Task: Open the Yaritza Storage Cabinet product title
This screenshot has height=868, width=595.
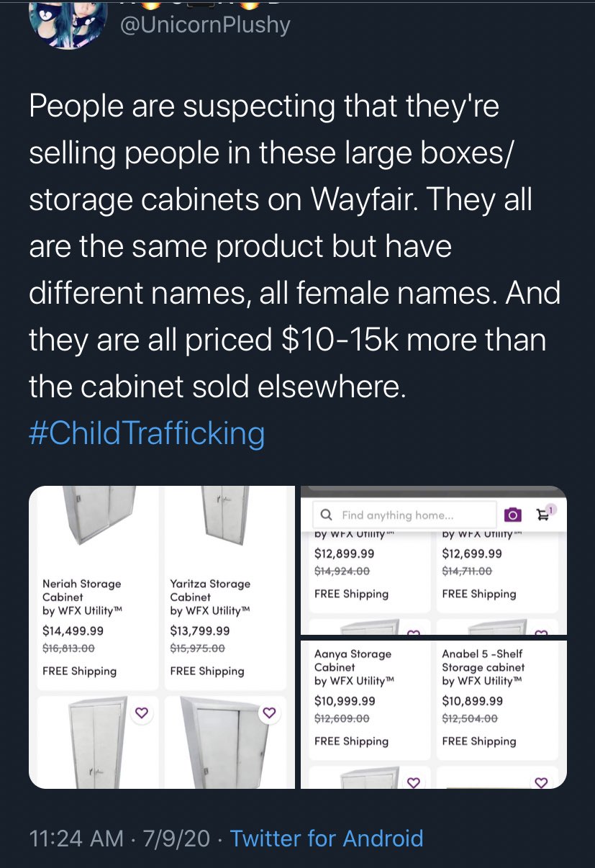Action: (x=209, y=590)
